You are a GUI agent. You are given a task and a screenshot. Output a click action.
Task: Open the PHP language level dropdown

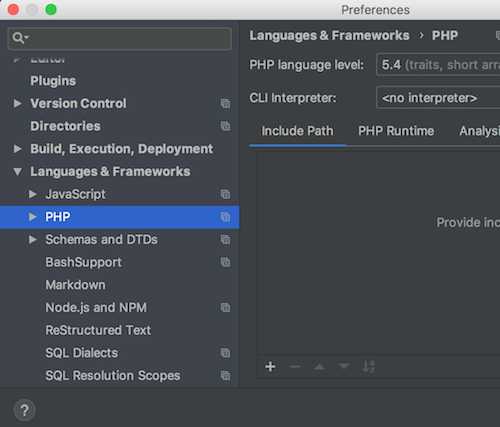tap(438, 65)
